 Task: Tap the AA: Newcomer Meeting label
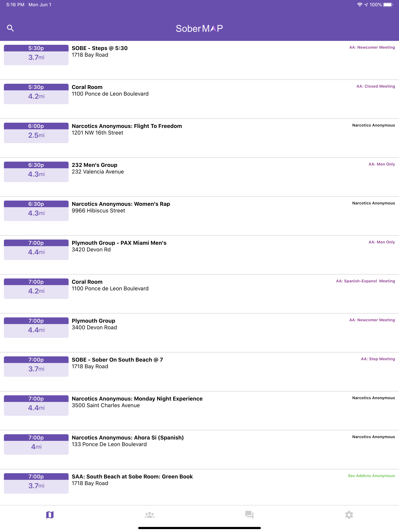tap(372, 47)
